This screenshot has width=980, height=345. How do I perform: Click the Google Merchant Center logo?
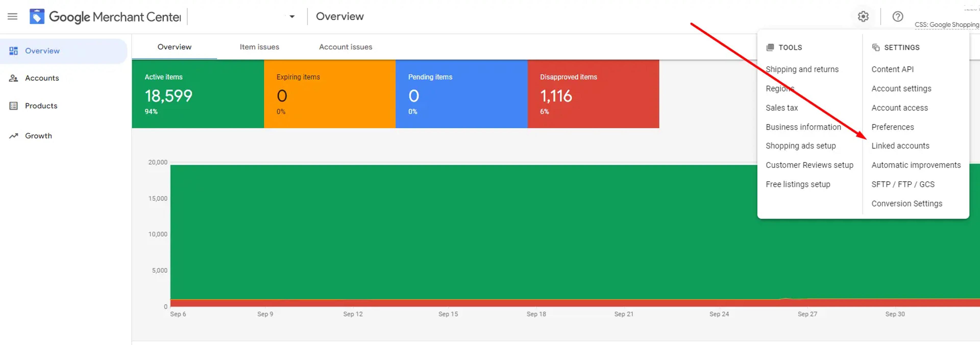pos(37,16)
